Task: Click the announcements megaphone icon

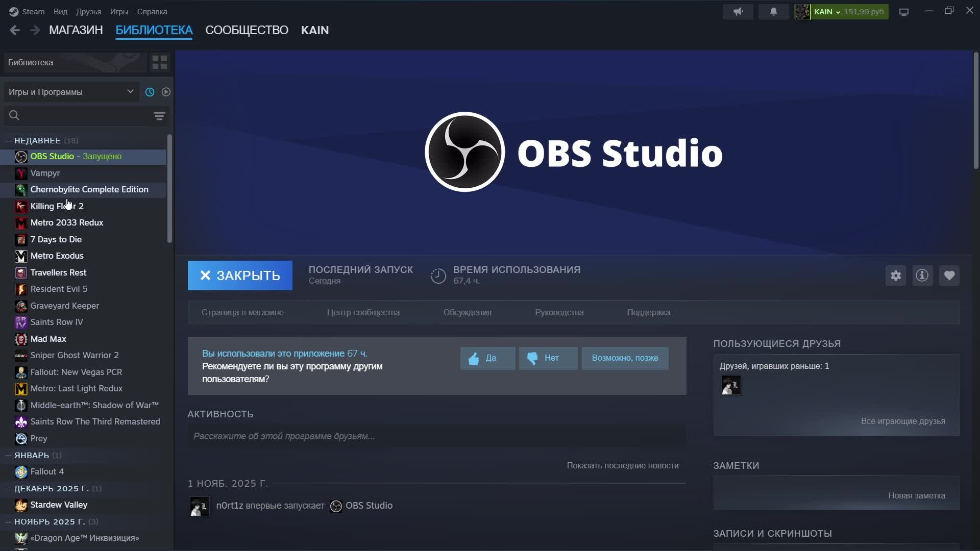Action: pos(738,11)
